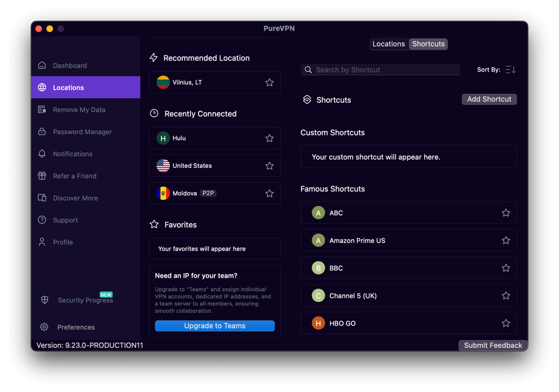Click the Profile person icon

[42, 242]
